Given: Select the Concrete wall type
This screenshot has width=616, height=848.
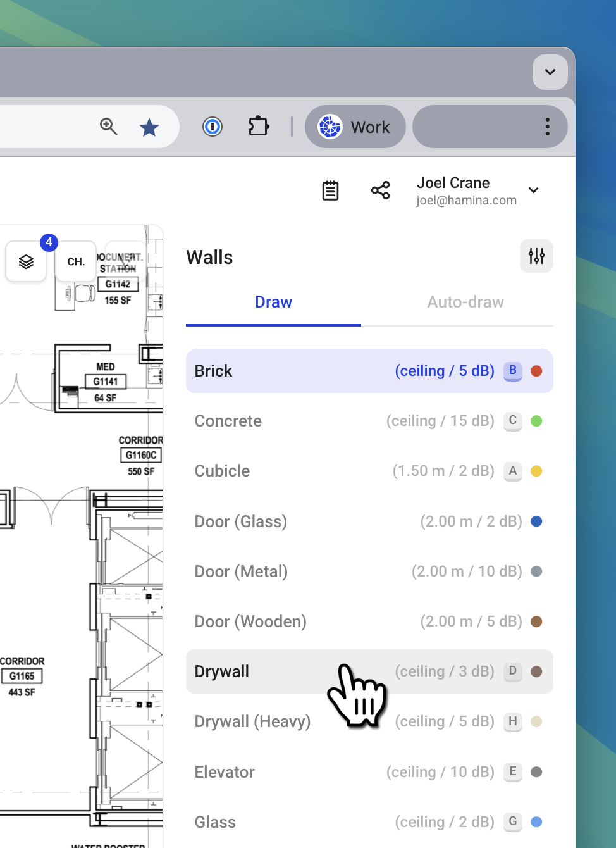Looking at the screenshot, I should point(369,421).
